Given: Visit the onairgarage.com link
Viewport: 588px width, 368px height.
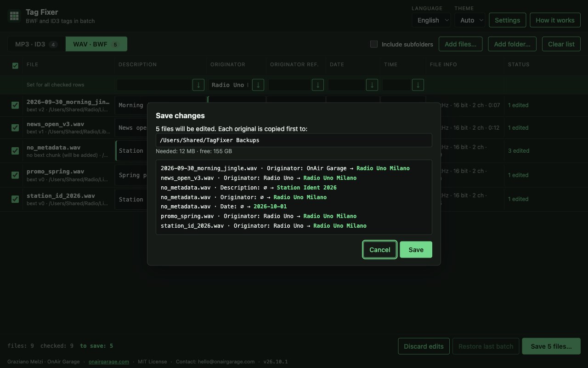Looking at the screenshot, I should click(109, 362).
